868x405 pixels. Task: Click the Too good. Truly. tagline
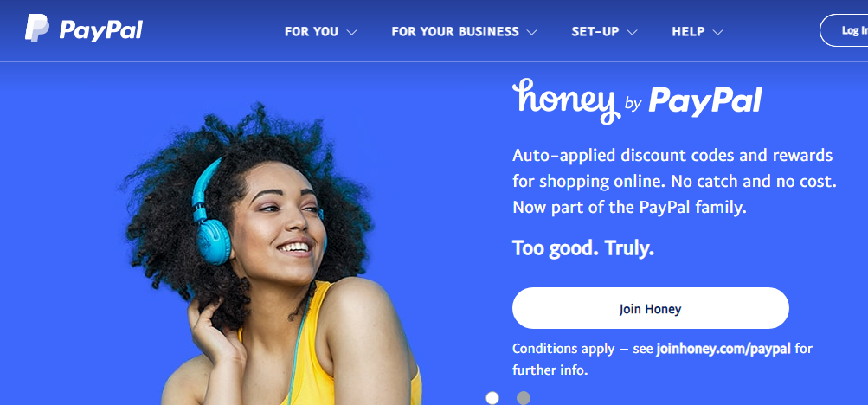[x=583, y=248]
